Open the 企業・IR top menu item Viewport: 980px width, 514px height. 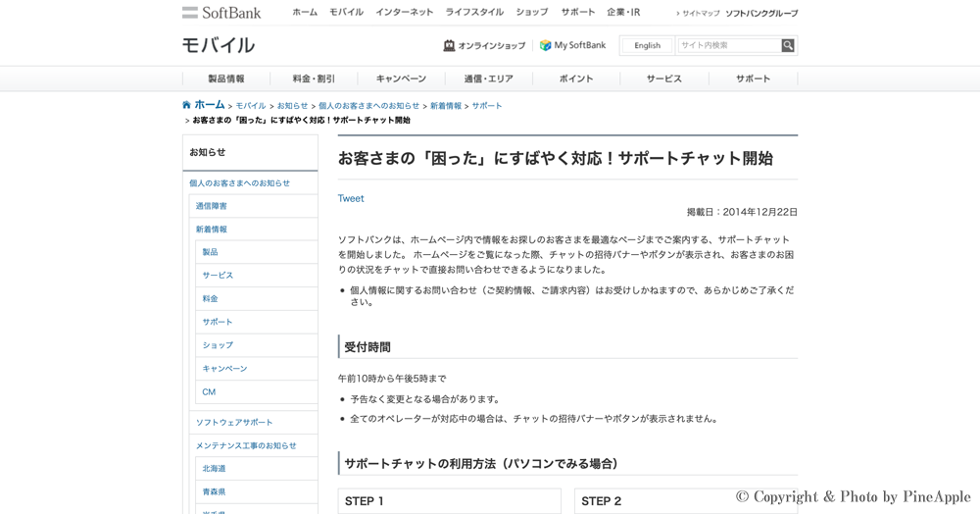pos(623,12)
